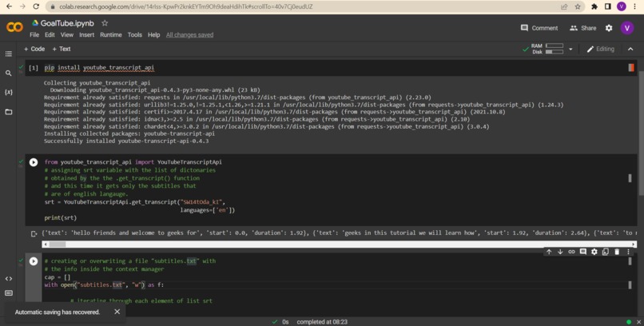Collapse the header with the chevron
Screen dimensions: 644x326
coord(630,49)
